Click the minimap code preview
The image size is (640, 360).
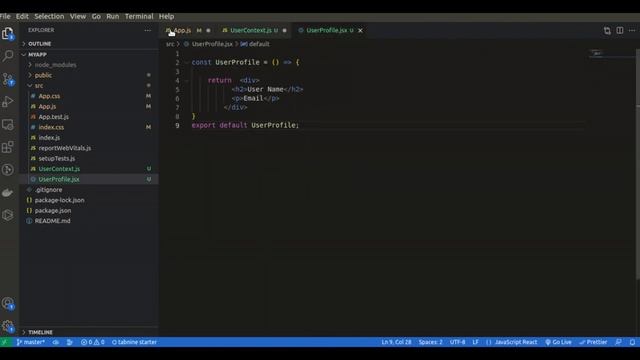click(596, 53)
